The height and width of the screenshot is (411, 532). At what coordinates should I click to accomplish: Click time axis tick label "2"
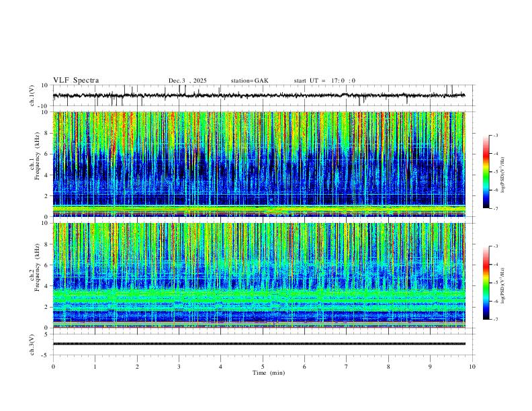[137, 367]
